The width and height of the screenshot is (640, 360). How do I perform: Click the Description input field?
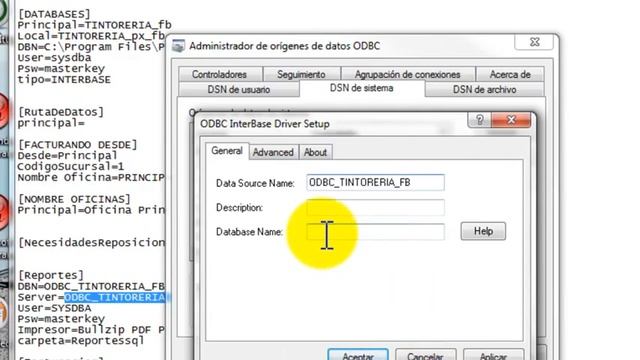(x=376, y=207)
